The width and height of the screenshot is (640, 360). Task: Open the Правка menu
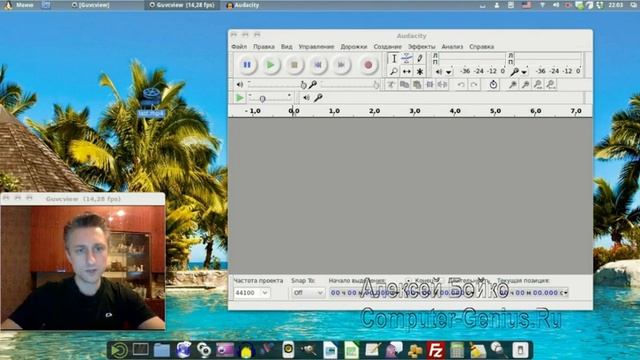[x=264, y=47]
